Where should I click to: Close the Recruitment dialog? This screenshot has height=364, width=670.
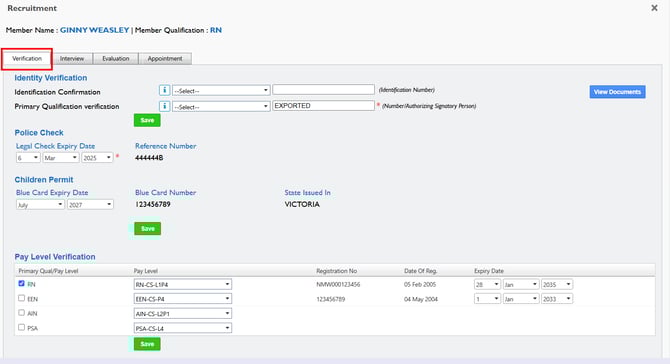click(654, 8)
